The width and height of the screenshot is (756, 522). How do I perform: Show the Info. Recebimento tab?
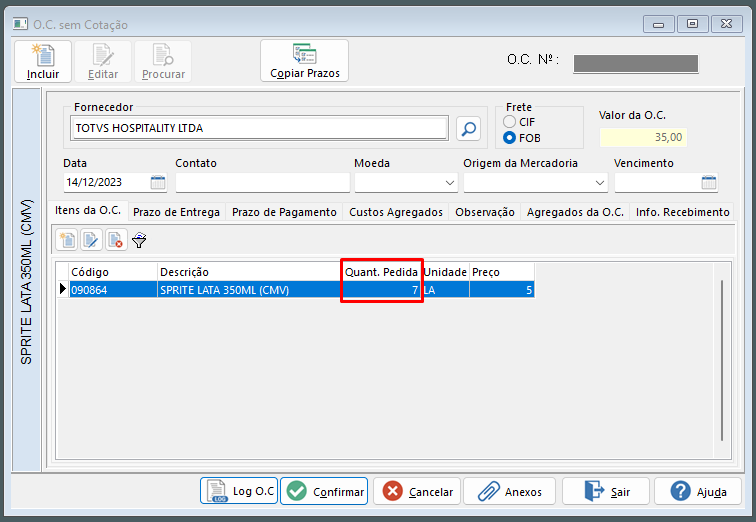[682, 212]
